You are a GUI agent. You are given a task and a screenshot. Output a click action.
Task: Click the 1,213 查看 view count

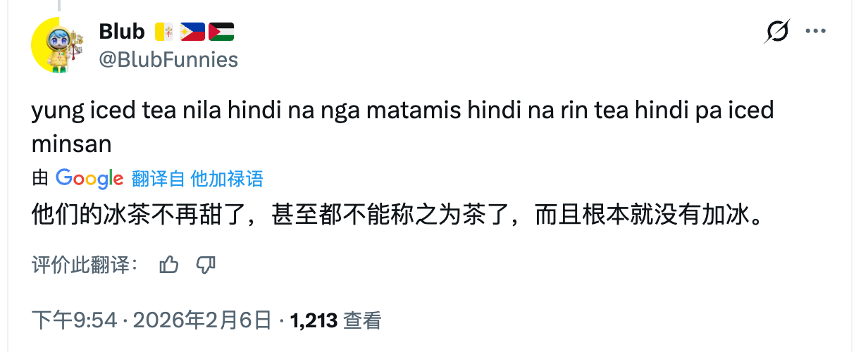335,321
